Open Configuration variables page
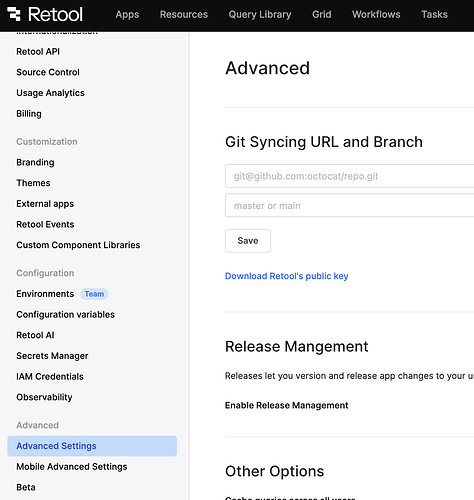 (65, 314)
